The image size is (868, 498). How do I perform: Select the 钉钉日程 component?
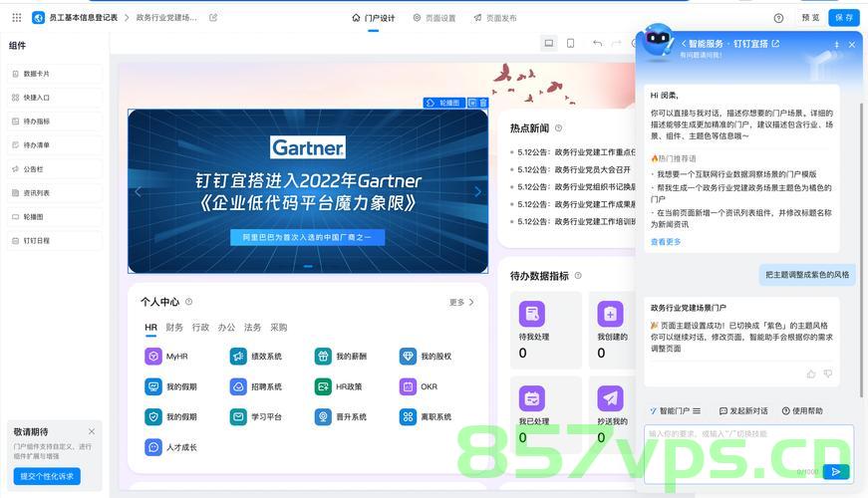(x=54, y=241)
